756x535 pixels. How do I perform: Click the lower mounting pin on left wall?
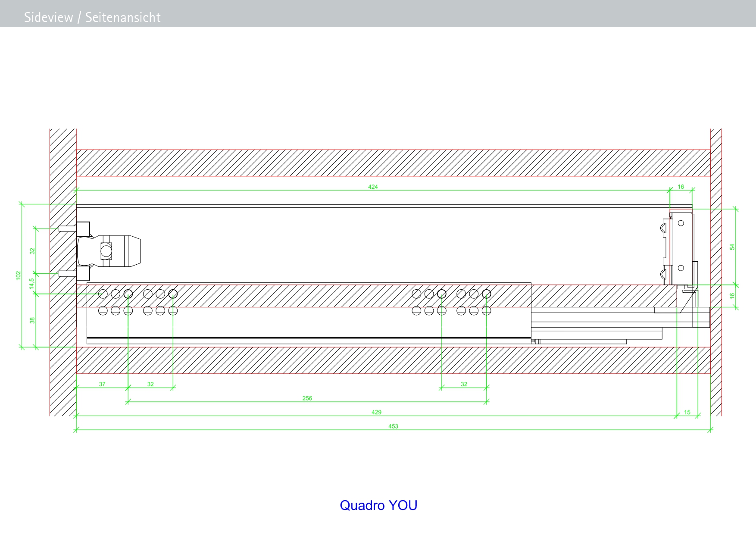coord(65,273)
